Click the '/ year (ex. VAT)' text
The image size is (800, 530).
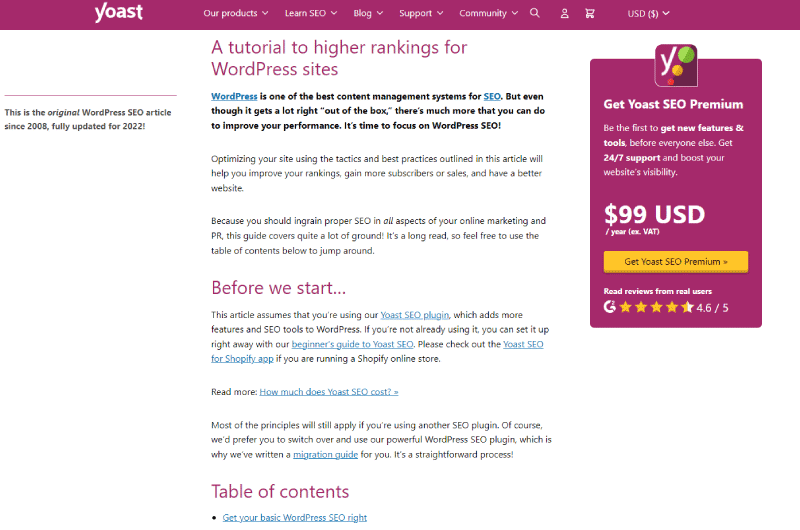pos(632,232)
